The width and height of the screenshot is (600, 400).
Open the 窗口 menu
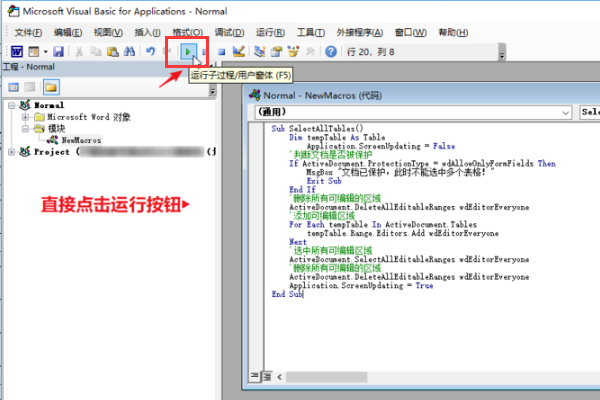click(x=411, y=33)
